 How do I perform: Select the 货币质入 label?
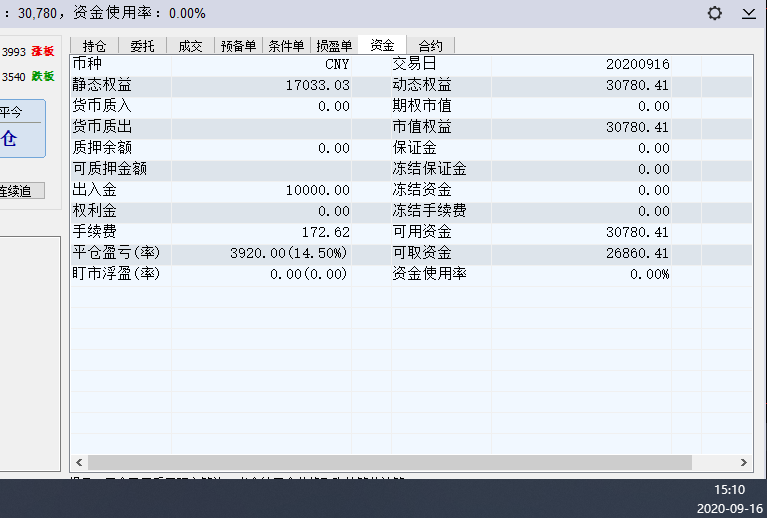102,106
